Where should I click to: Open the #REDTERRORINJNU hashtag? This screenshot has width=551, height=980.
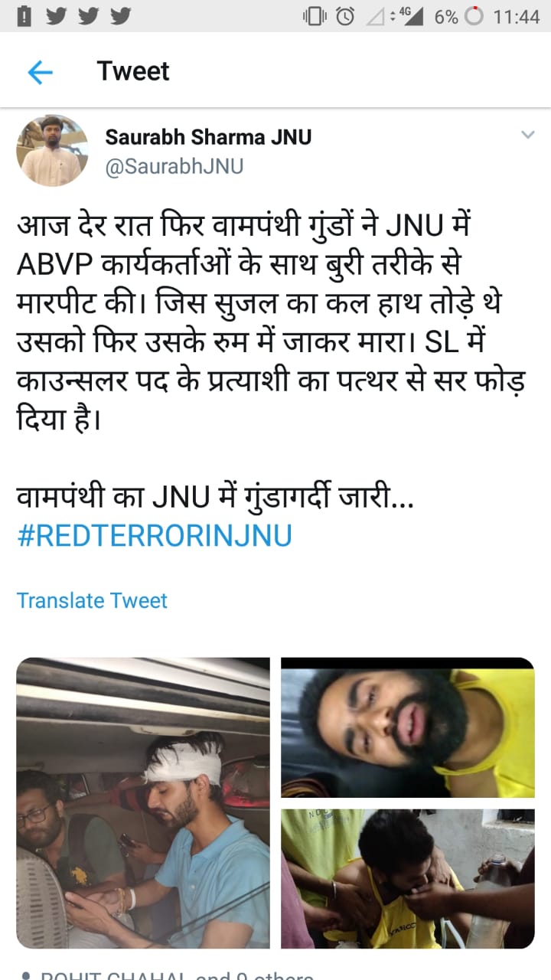tap(155, 536)
